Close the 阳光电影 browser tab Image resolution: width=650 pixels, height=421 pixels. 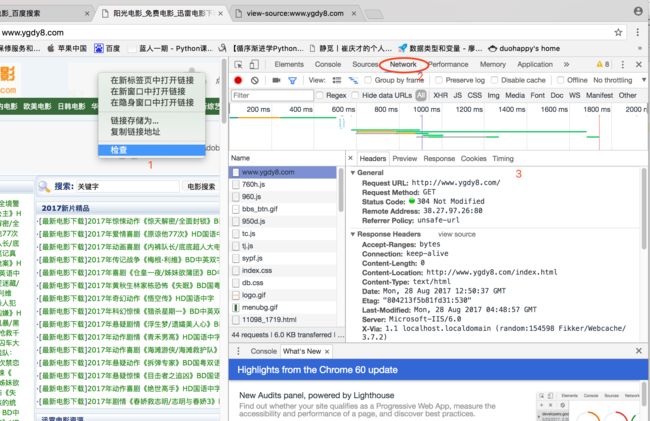click(221, 13)
